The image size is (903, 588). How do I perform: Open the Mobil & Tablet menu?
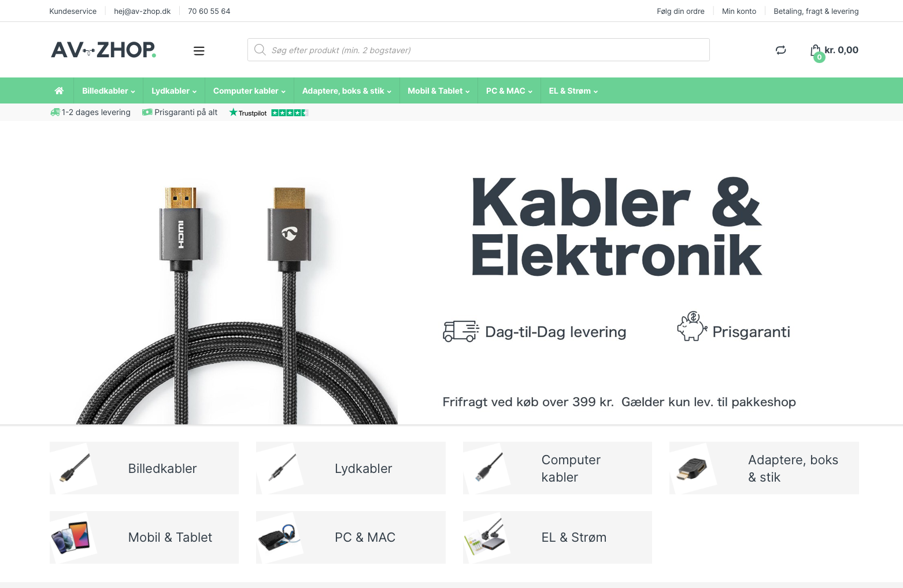[438, 91]
